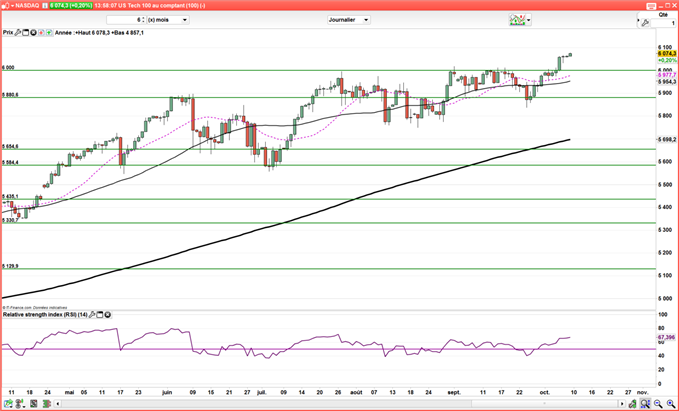Screen dimensions: 679x411
Task: Click the green add icon in Prix panel
Action: click(x=49, y=32)
